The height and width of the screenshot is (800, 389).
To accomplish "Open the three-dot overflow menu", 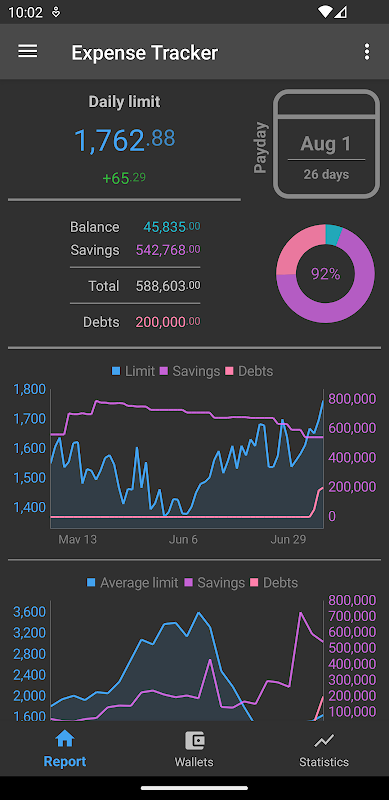I will pos(367,52).
